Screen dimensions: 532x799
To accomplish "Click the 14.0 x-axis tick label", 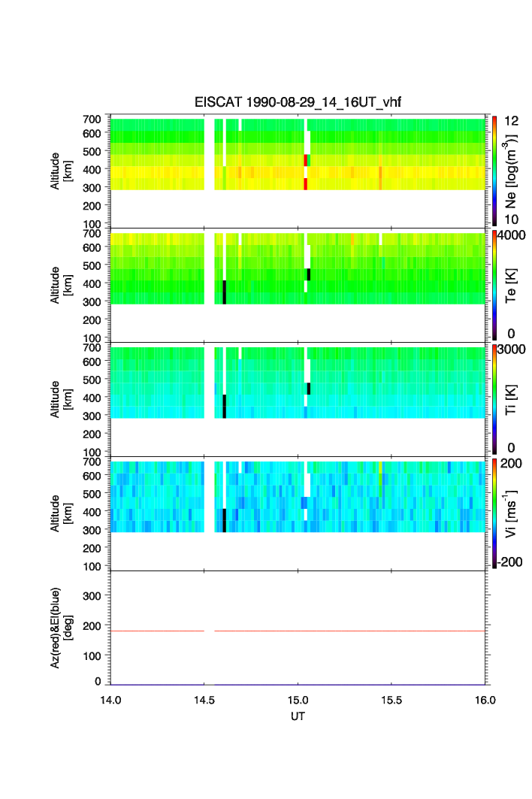I will coord(110,700).
